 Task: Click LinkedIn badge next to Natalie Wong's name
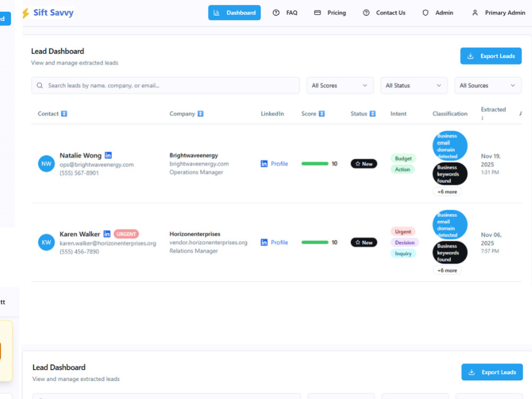(108, 155)
